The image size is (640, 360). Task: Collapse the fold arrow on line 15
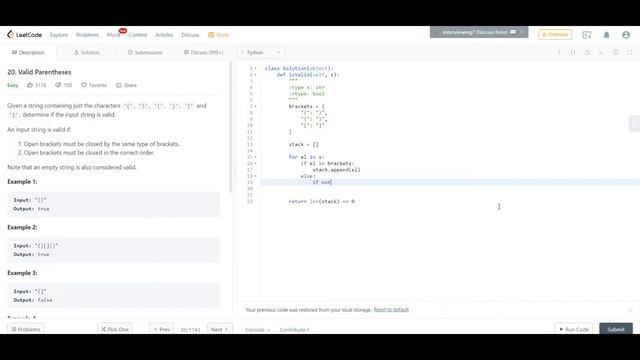[256, 157]
